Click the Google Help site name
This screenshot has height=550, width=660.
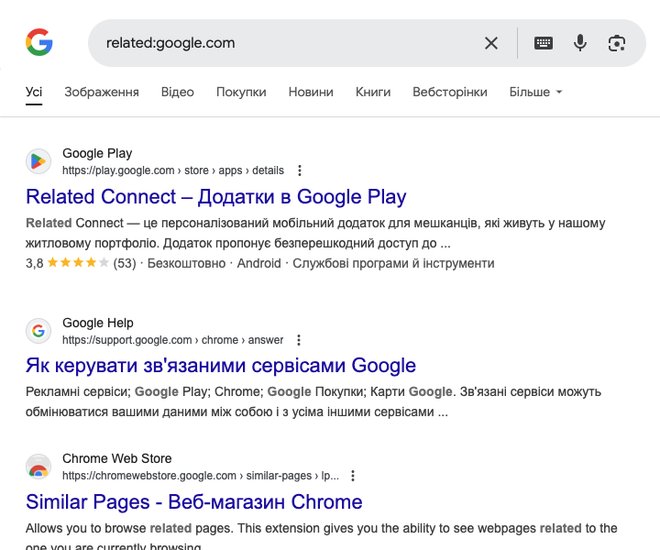pyautogui.click(x=98, y=323)
